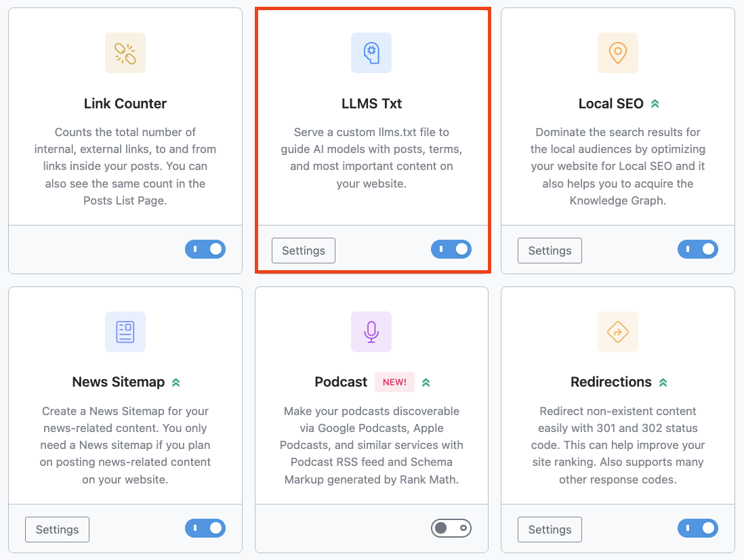Toggle off the Redirections module
This screenshot has height=560, width=744.
[x=698, y=528]
